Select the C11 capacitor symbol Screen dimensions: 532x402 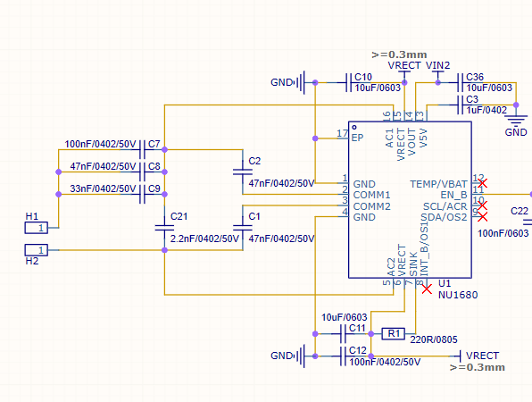(343, 334)
